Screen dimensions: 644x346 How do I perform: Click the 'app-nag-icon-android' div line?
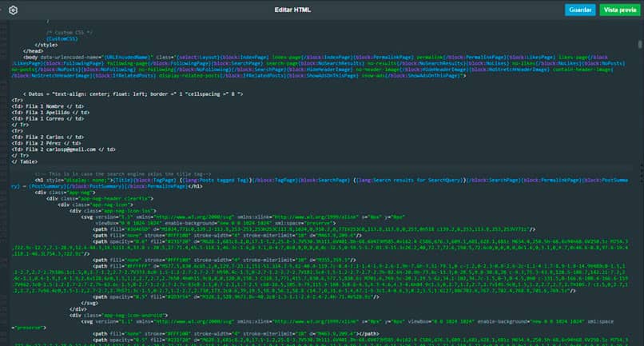119,316
